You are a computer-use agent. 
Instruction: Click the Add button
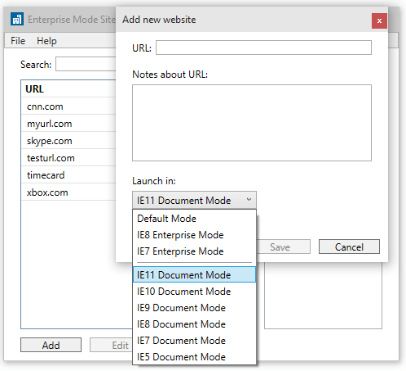51,345
